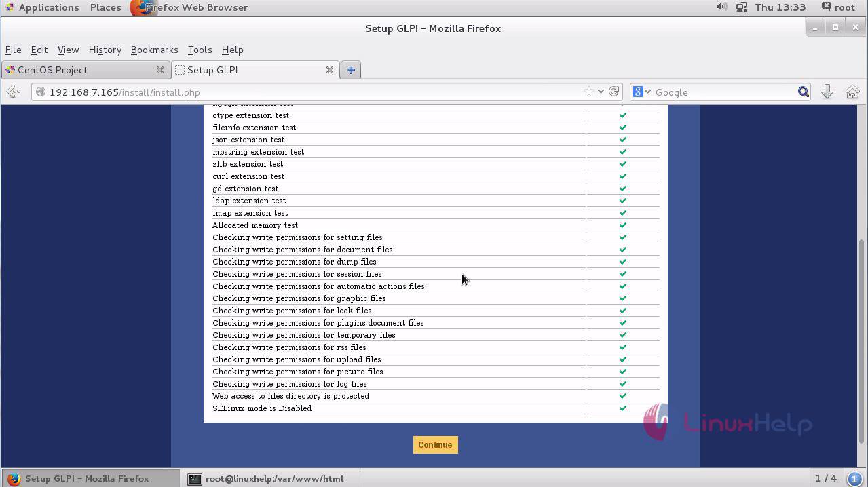Screen dimensions: 868x487
Task: Click the green check for rss files permissions
Action: 622,347
